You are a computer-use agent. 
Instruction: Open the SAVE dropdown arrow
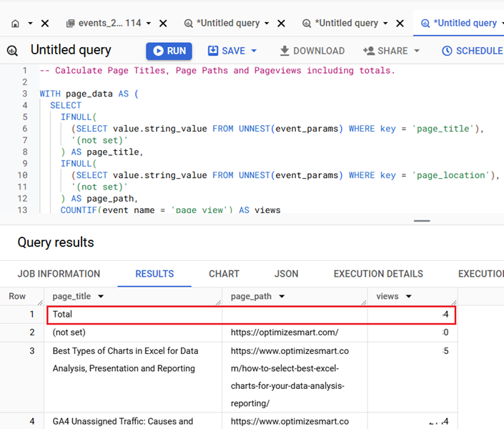[254, 51]
